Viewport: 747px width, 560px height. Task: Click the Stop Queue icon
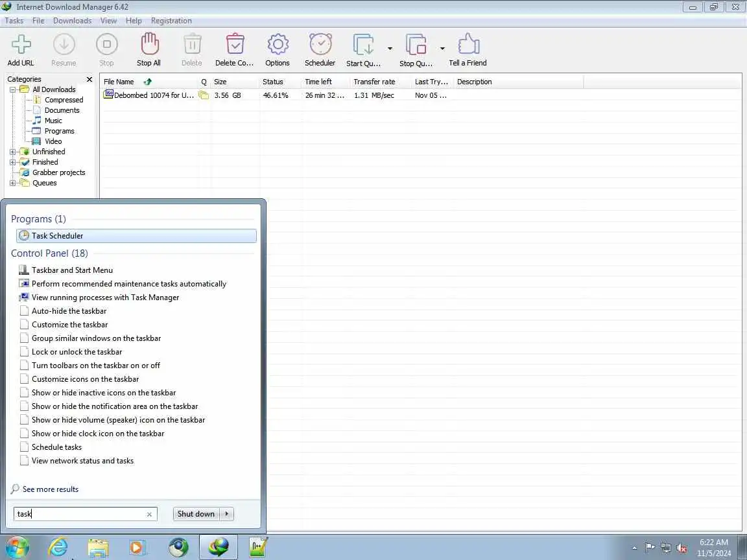(x=416, y=45)
